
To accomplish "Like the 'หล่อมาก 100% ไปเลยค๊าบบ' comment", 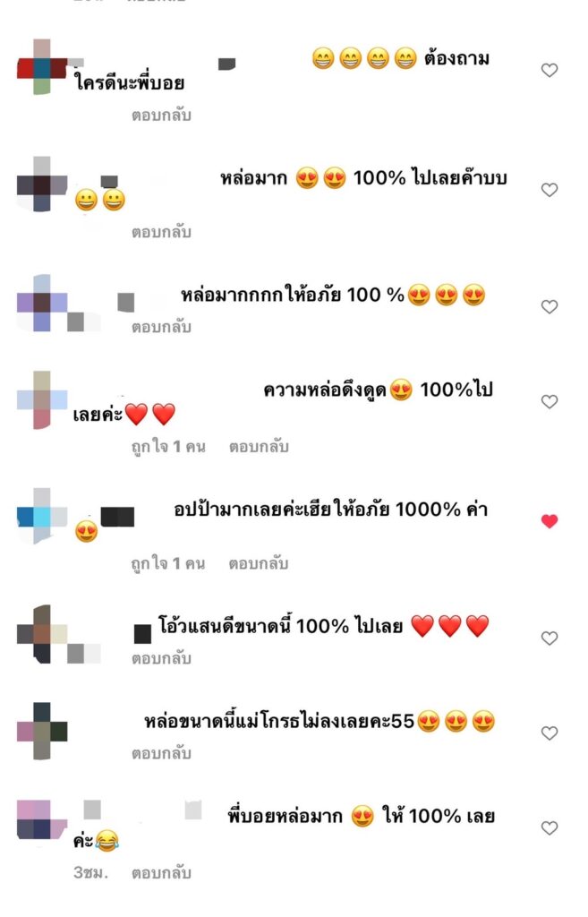I will coord(549,190).
